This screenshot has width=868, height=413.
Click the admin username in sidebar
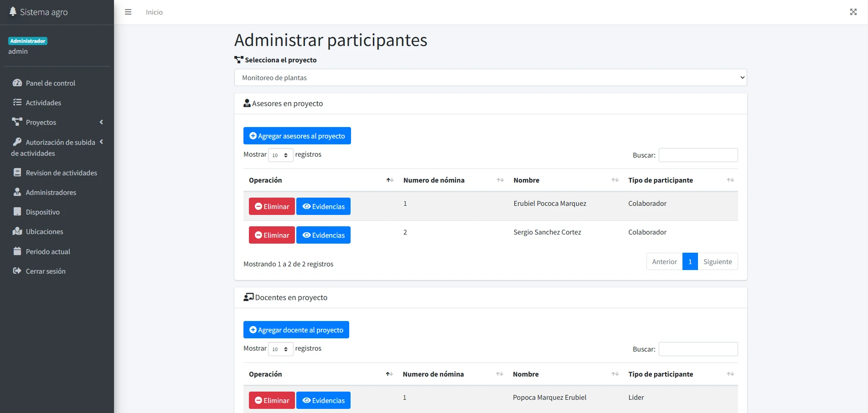tap(18, 51)
